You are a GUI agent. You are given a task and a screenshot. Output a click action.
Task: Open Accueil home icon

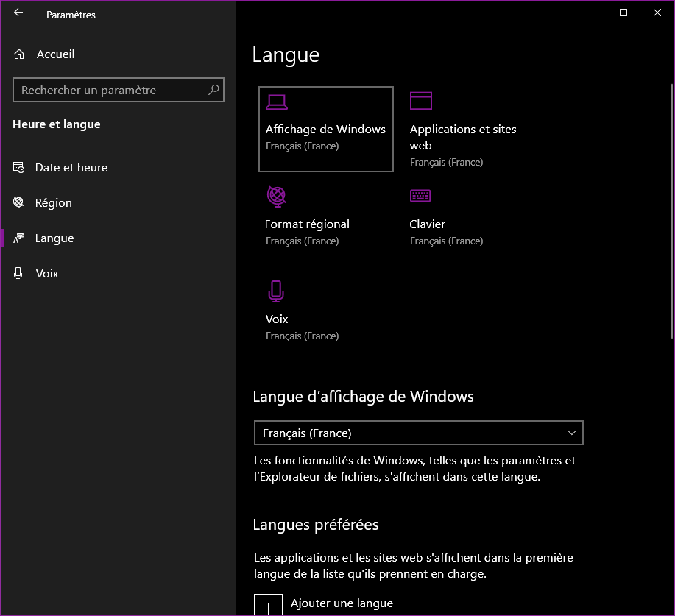(x=19, y=54)
